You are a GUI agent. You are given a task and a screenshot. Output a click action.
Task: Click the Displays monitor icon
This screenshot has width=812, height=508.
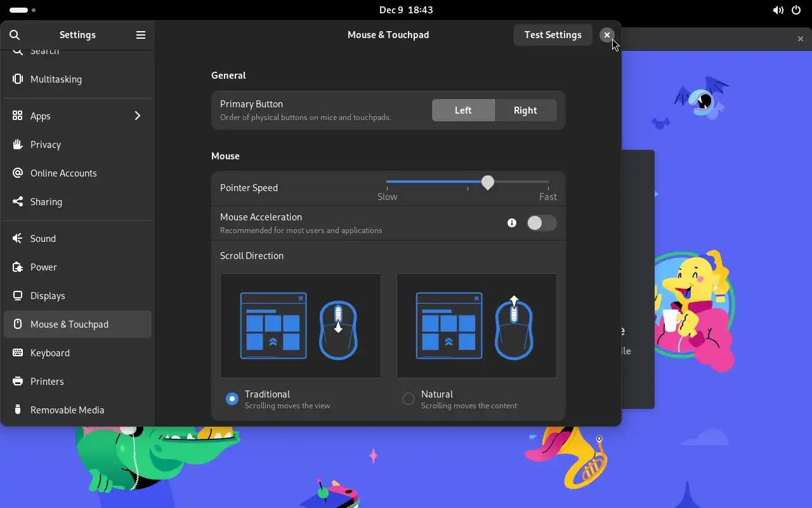pos(18,296)
